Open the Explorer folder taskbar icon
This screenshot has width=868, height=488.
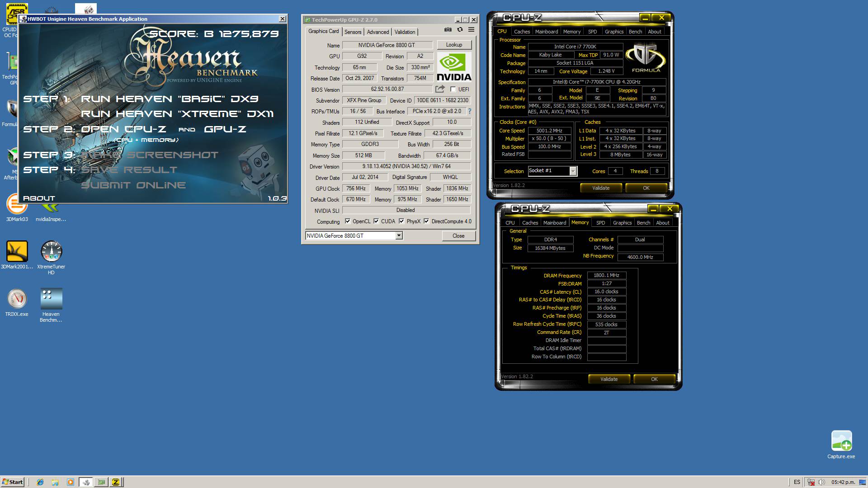55,482
